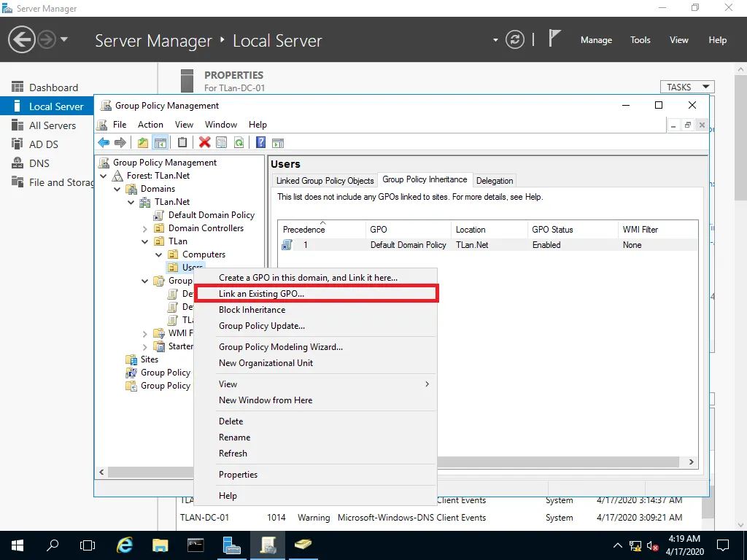Toggle Show/Hide Console Tree toolbar icon
747x560 pixels.
[x=160, y=143]
